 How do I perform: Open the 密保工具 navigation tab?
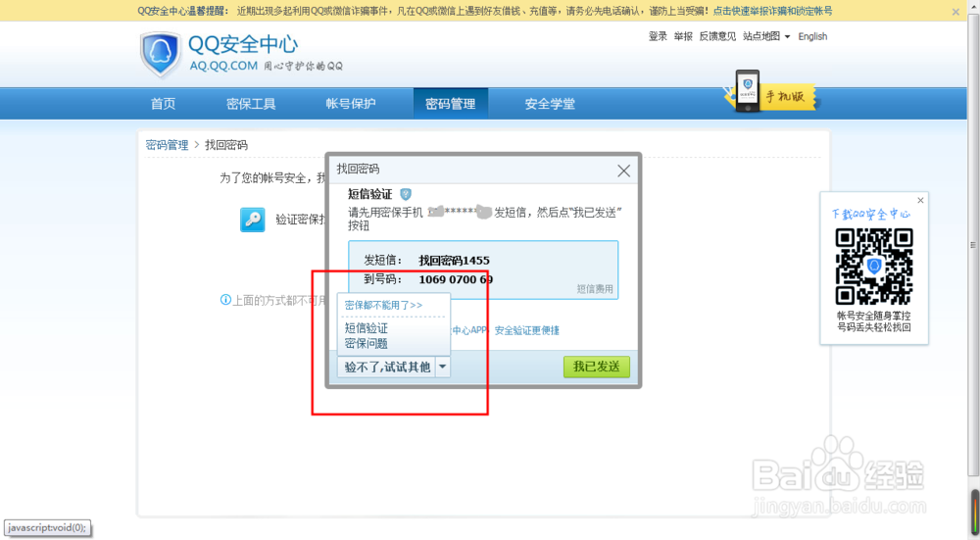click(x=251, y=104)
